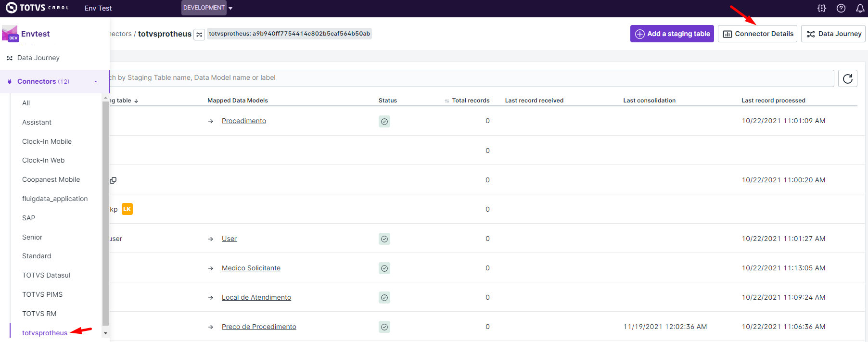Open the Data Journey button

pyautogui.click(x=833, y=34)
